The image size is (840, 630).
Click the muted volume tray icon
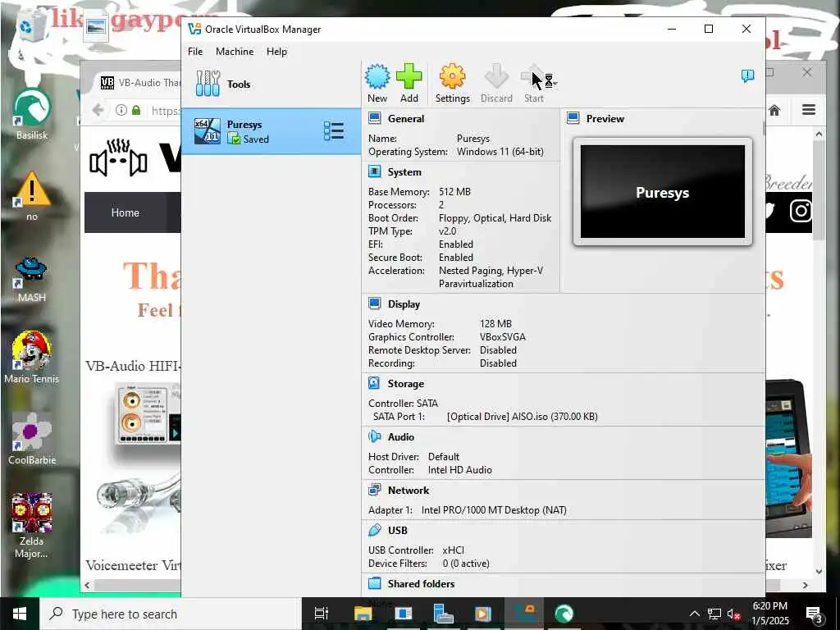[733, 614]
